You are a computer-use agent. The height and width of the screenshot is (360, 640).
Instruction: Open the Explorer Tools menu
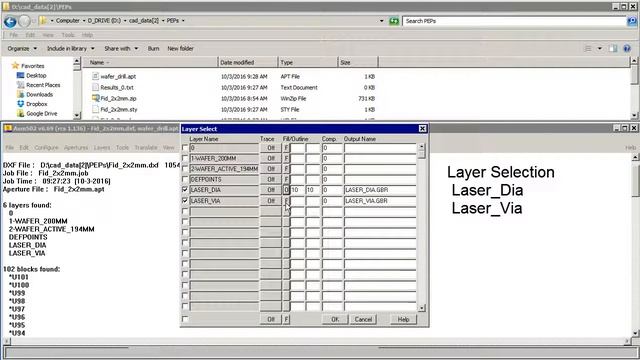(x=68, y=35)
